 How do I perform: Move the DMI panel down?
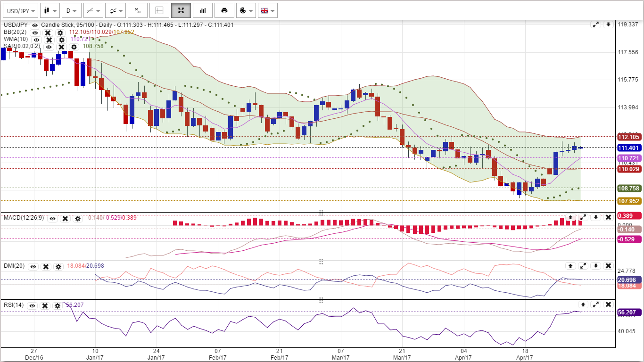point(596,266)
